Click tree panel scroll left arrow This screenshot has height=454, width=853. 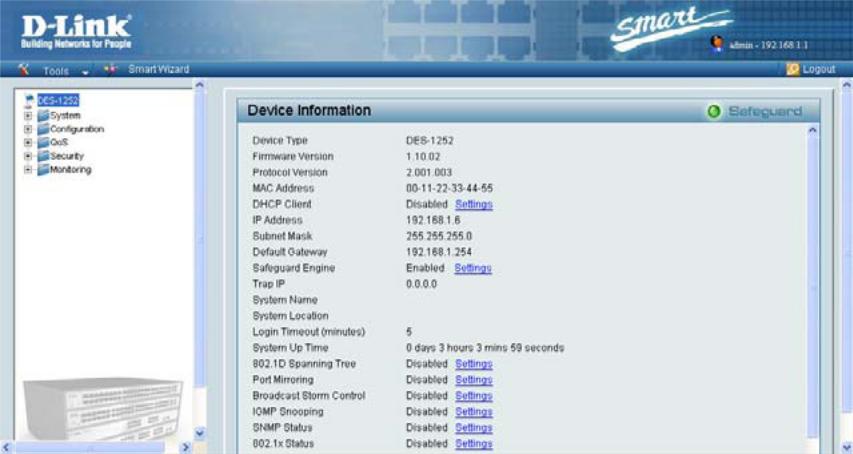tap(7, 447)
